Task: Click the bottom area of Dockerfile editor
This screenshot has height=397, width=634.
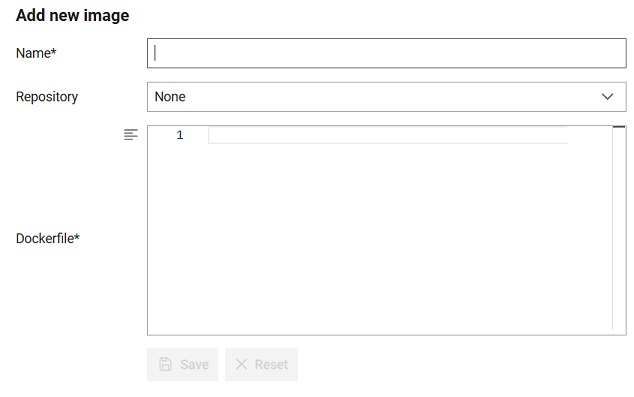Action: (x=380, y=315)
